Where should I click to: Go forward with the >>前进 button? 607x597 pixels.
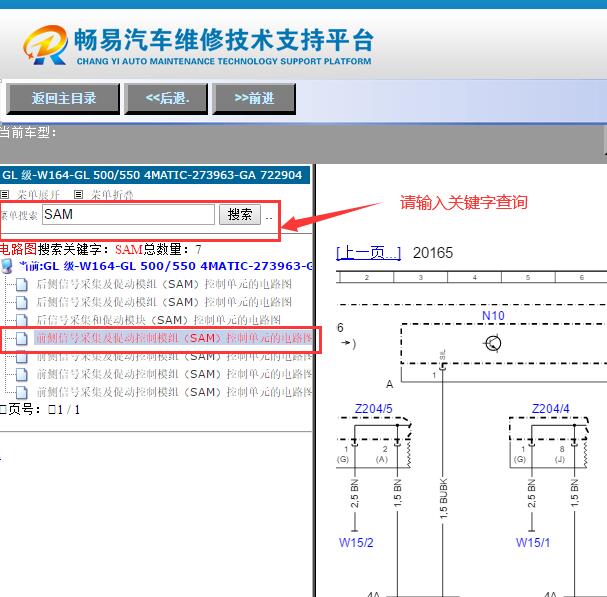point(254,98)
